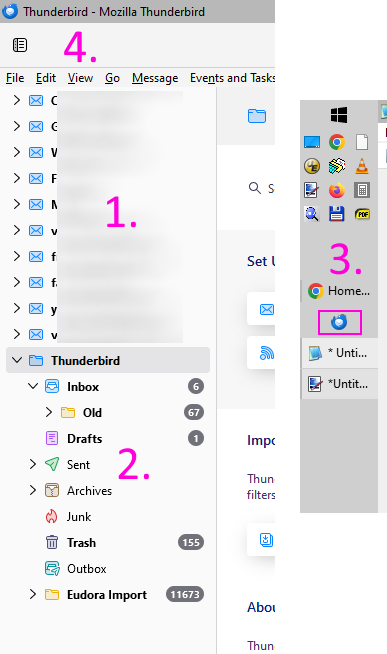This screenshot has height=654, width=387.
Task: Collapse the Inbox subfolders
Action: (33, 386)
